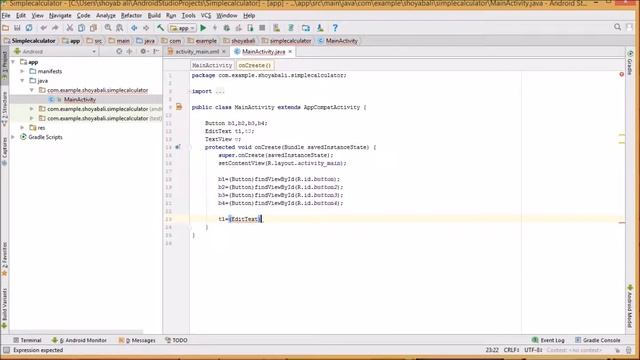Click the Copy toolbar icon

[82, 28]
